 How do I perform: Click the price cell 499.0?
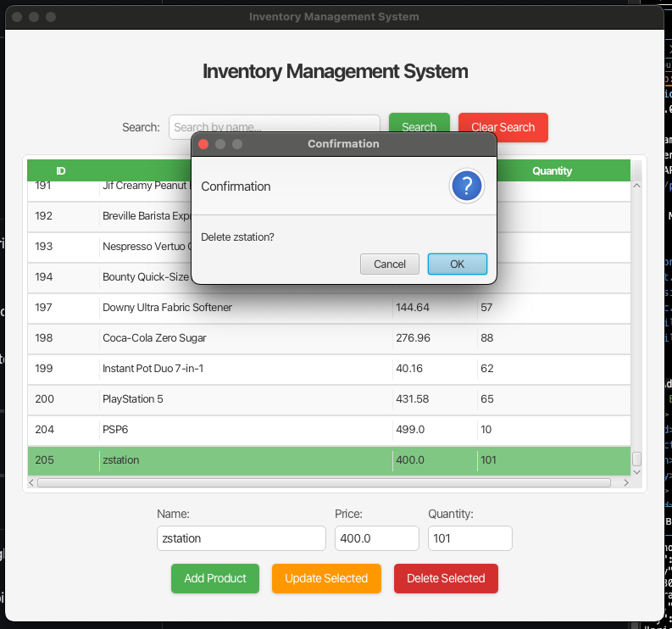[435, 429]
